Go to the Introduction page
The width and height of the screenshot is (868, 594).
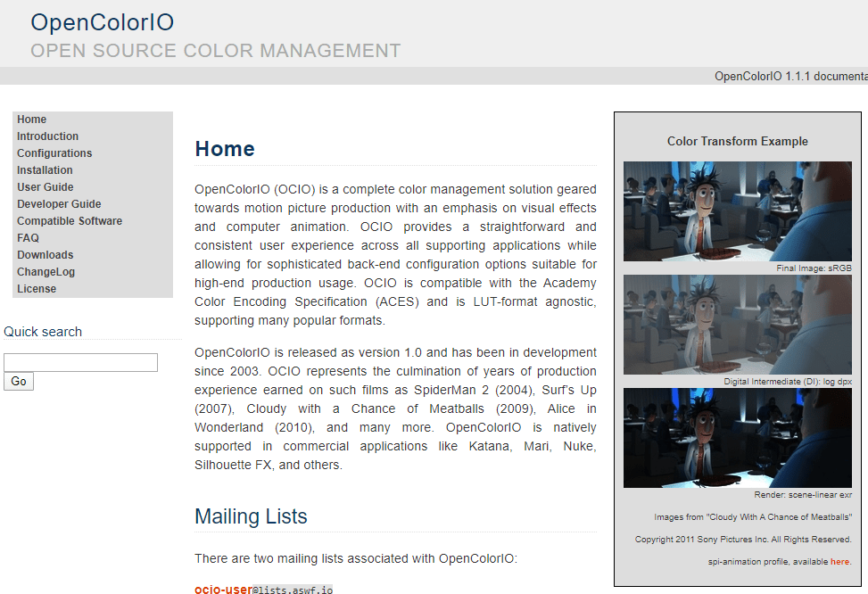[47, 136]
